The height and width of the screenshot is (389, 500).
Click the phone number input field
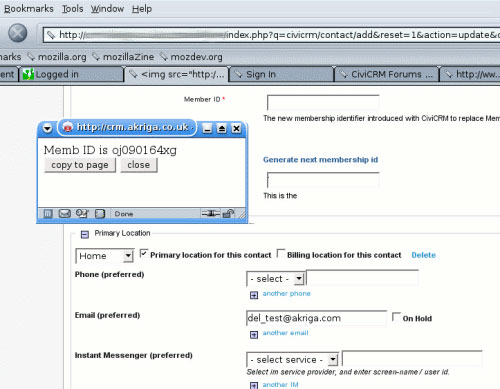tap(362, 278)
